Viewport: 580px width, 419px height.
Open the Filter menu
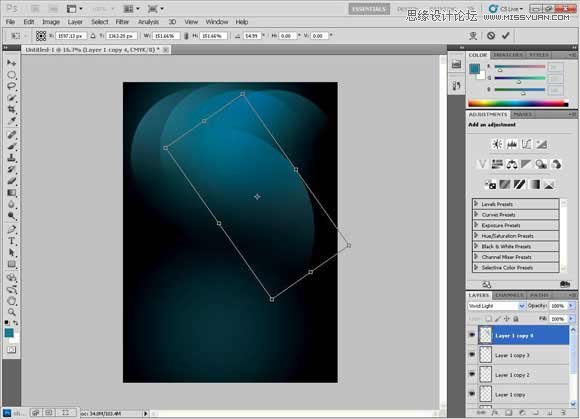click(122, 22)
